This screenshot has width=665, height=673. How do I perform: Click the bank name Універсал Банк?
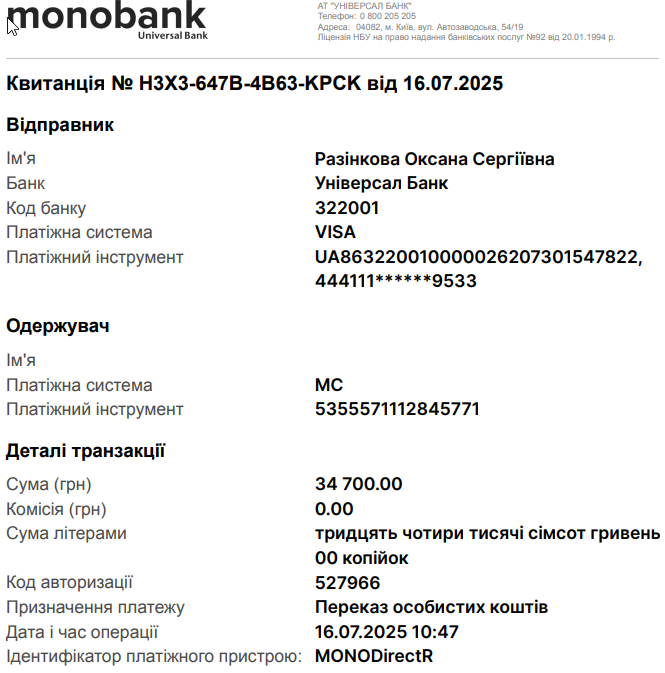pyautogui.click(x=381, y=183)
